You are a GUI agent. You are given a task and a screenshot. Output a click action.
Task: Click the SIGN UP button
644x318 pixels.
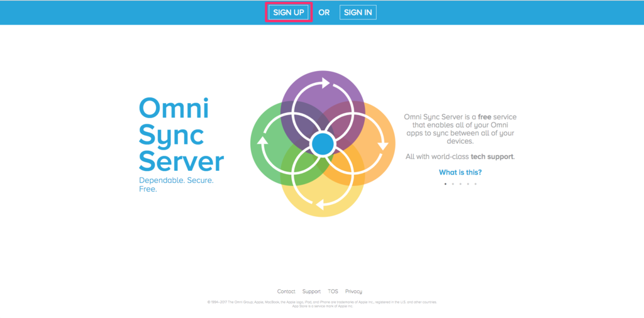(288, 13)
